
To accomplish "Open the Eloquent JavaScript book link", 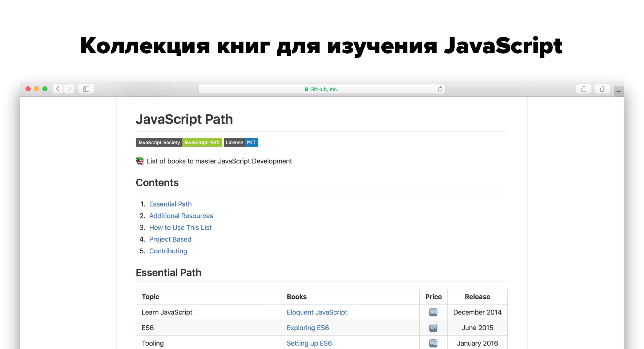I will click(317, 312).
